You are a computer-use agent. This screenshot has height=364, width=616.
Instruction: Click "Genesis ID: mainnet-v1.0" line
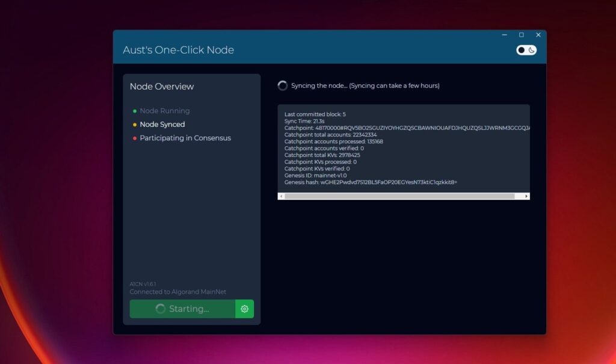point(315,175)
